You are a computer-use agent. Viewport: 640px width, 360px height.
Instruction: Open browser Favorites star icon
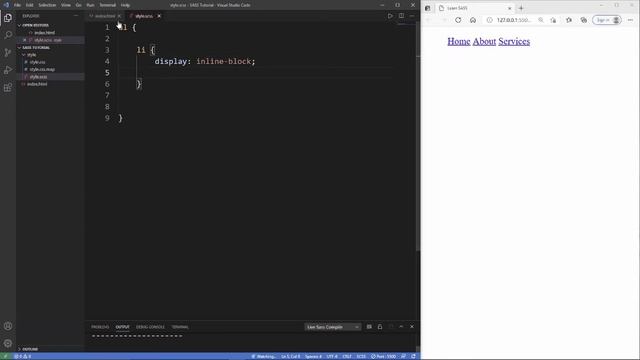pos(569,20)
